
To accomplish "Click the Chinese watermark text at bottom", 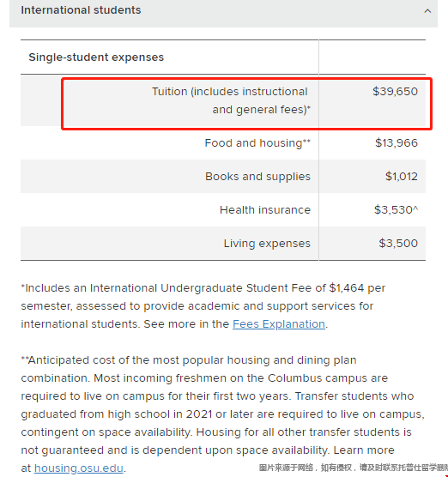I will (x=353, y=468).
